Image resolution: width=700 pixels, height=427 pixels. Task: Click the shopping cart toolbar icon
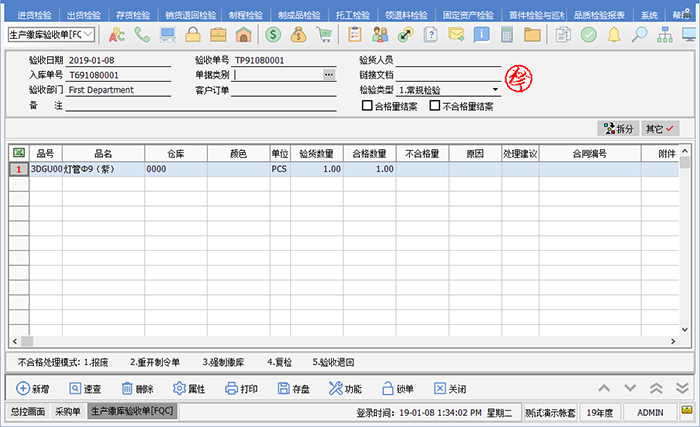324,35
